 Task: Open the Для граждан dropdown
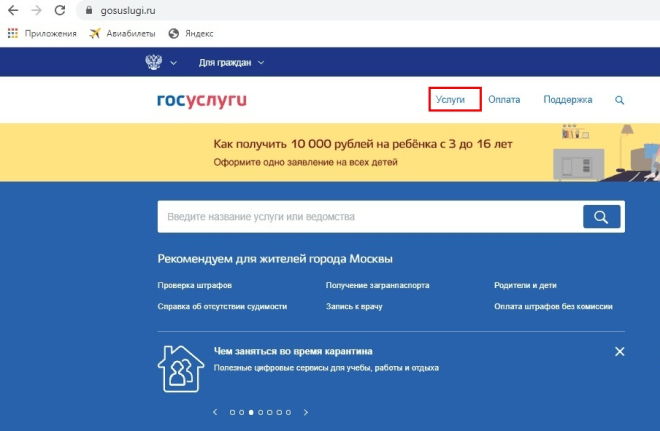click(231, 63)
